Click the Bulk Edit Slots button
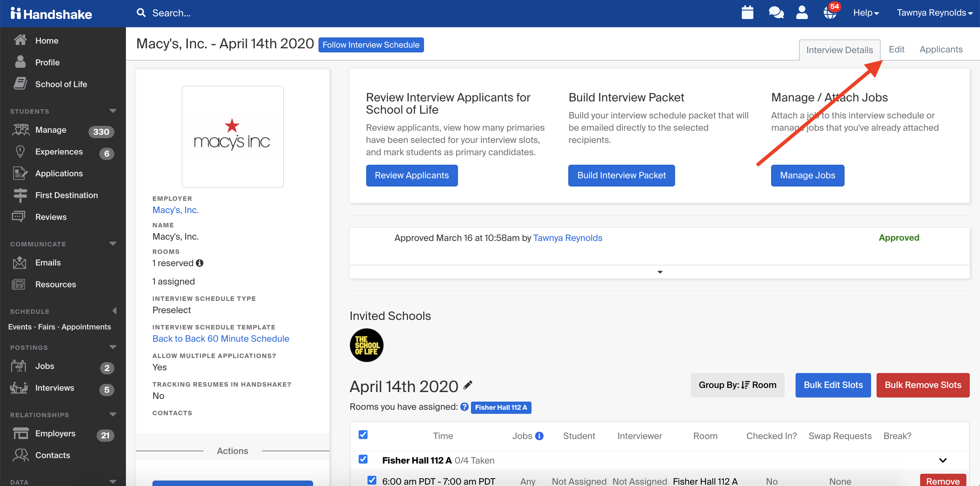 (x=833, y=385)
